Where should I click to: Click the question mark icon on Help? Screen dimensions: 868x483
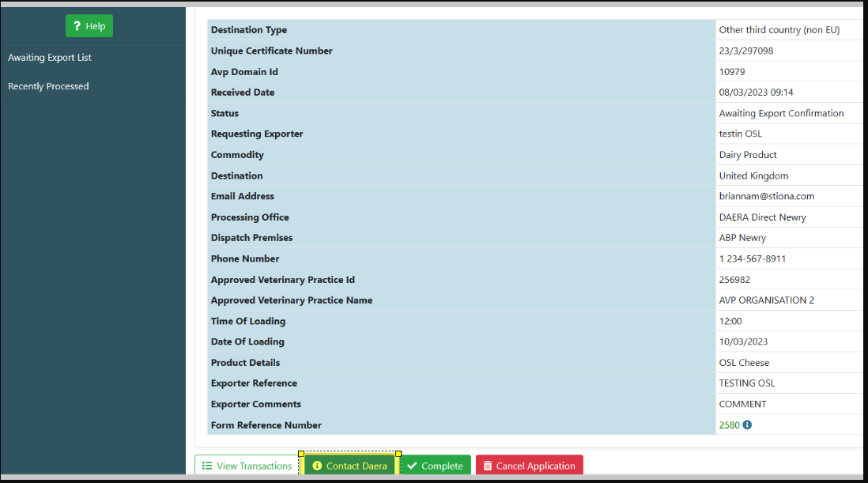(x=77, y=26)
